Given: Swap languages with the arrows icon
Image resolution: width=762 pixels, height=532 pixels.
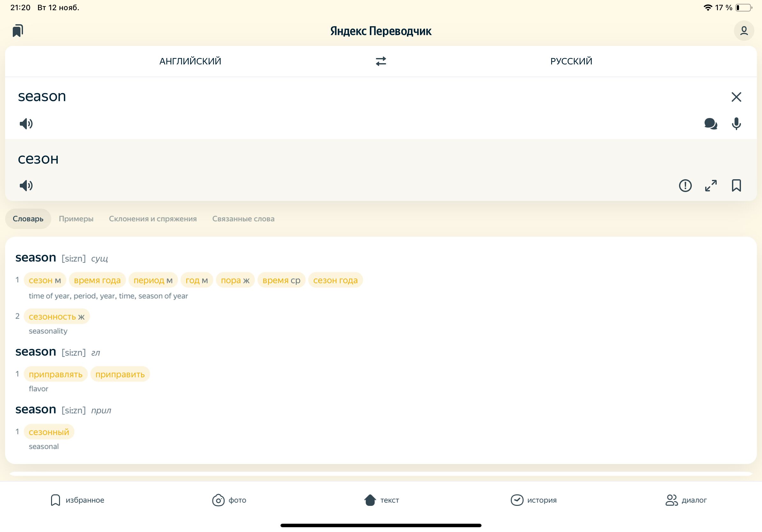Looking at the screenshot, I should click(381, 61).
